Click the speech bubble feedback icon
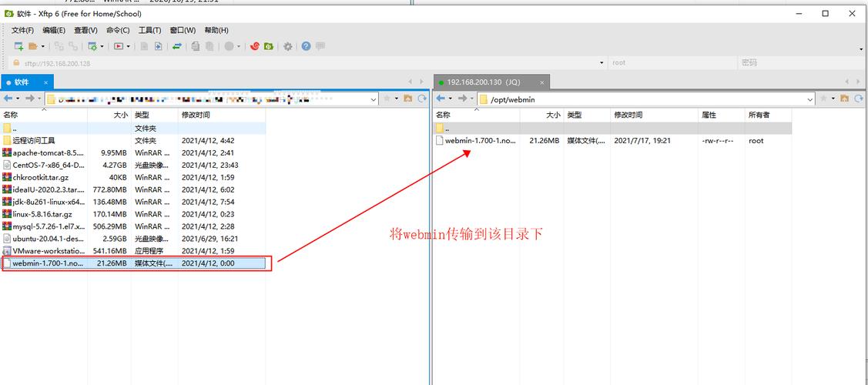 pyautogui.click(x=320, y=46)
